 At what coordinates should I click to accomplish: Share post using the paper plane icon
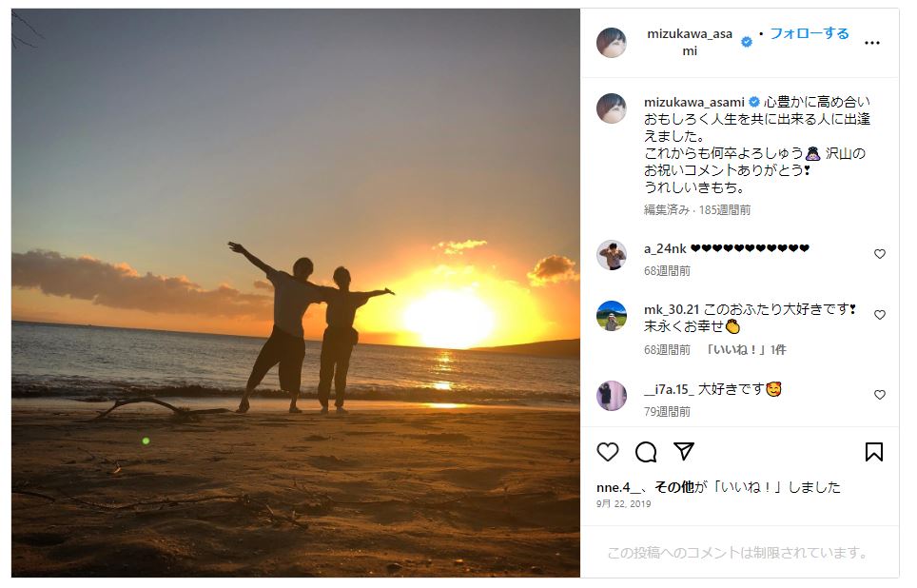coord(684,451)
